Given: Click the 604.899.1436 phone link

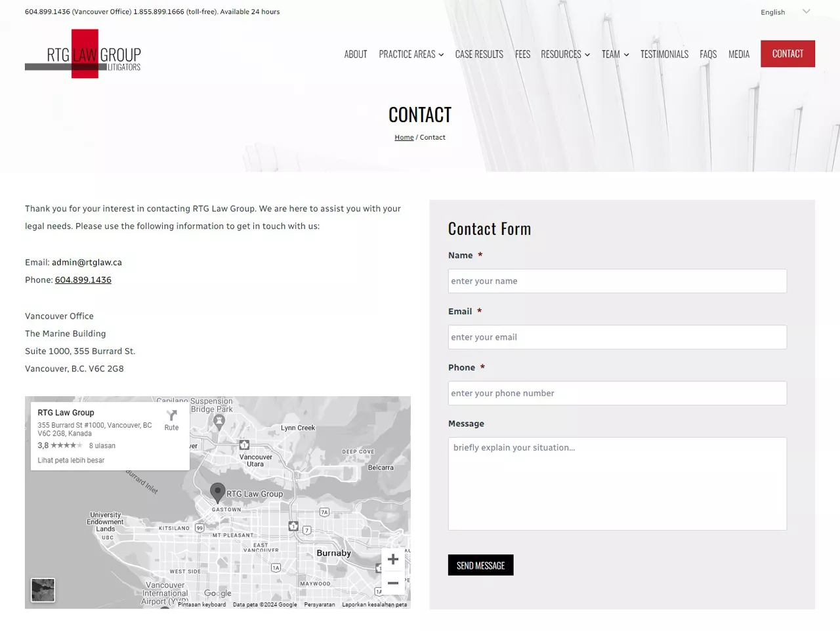Looking at the screenshot, I should pos(83,280).
